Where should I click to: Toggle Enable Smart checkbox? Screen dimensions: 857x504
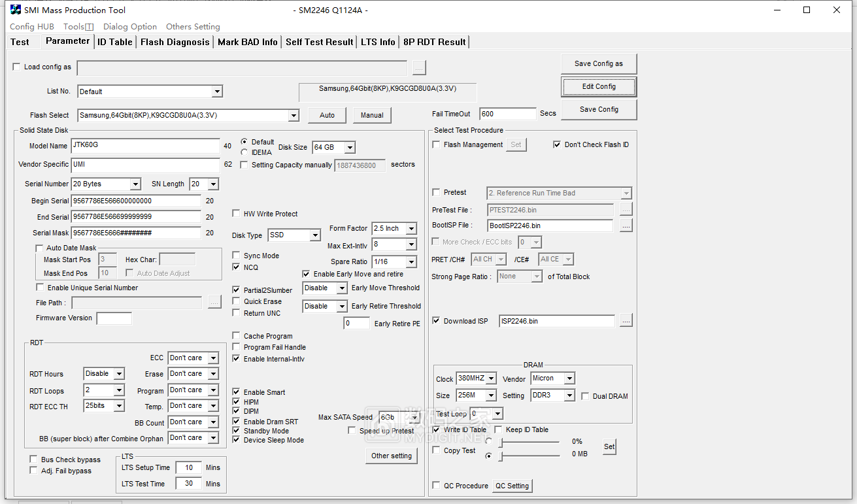237,392
